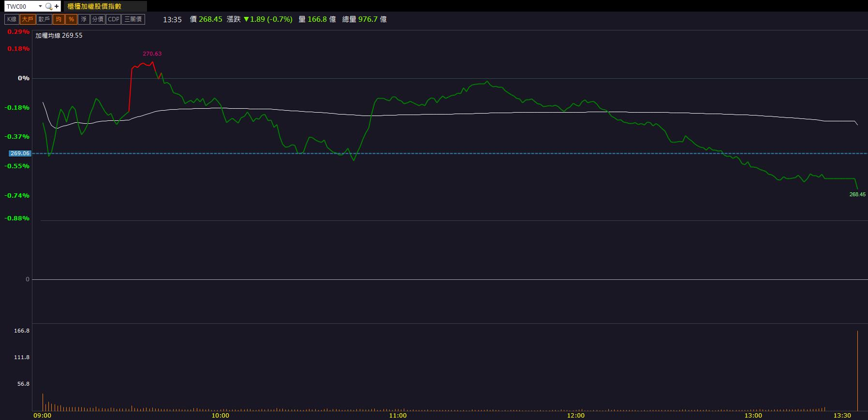Select the CDP button
This screenshot has width=868, height=420.
pos(114,19)
